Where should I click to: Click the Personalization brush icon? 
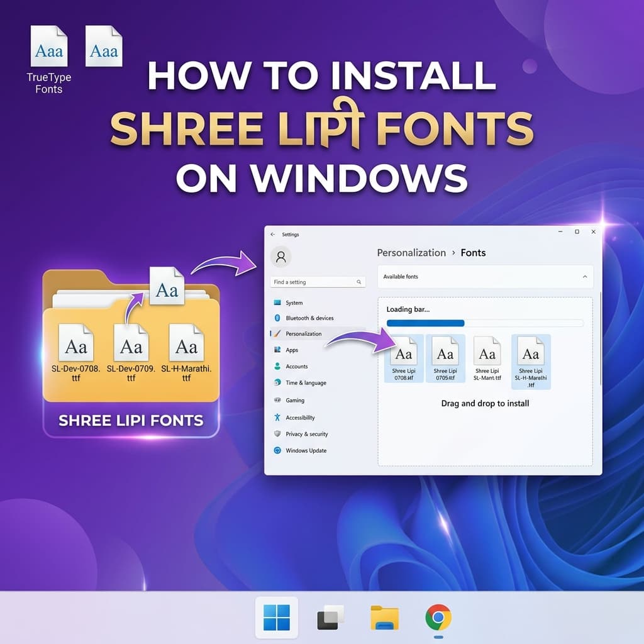tap(277, 333)
